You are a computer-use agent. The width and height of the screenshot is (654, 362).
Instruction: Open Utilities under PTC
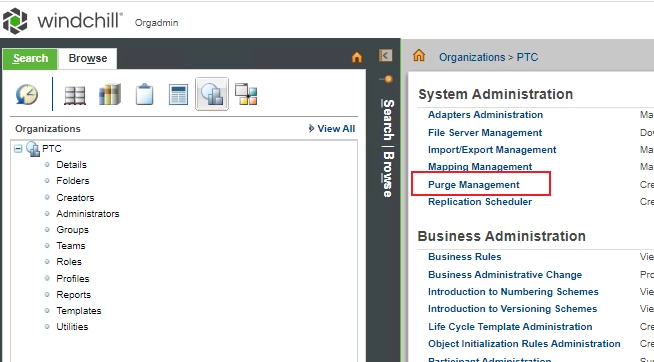(72, 327)
